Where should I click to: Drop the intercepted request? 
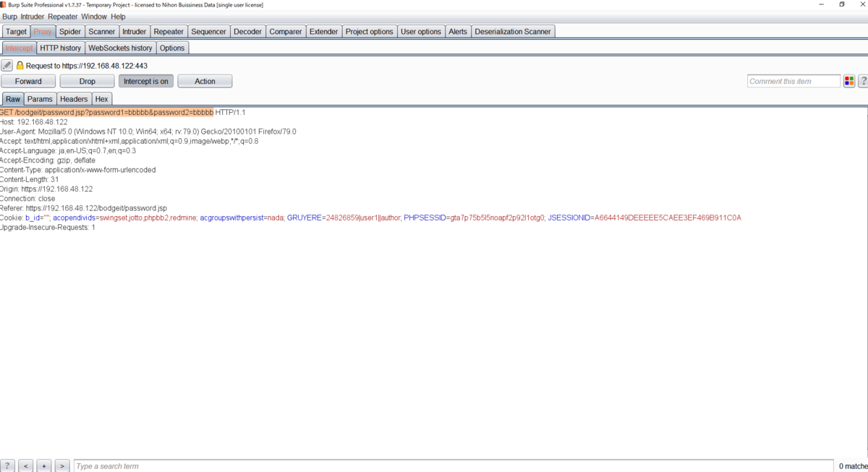[88, 81]
